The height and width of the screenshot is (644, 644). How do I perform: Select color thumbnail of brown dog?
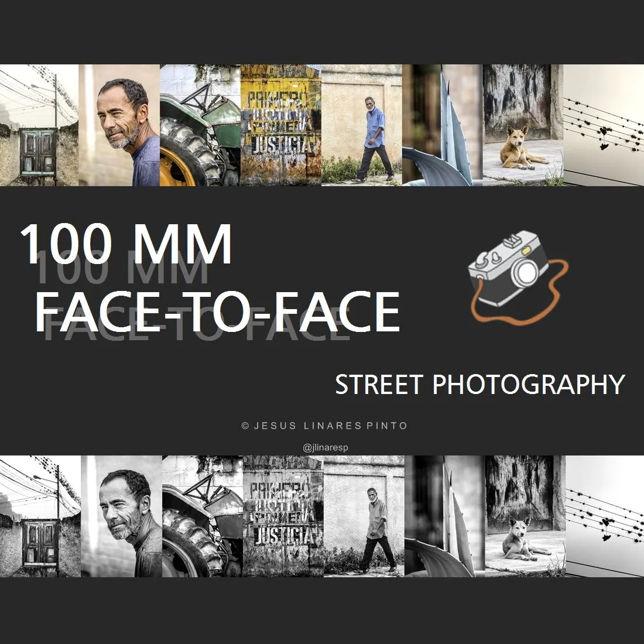tap(523, 125)
